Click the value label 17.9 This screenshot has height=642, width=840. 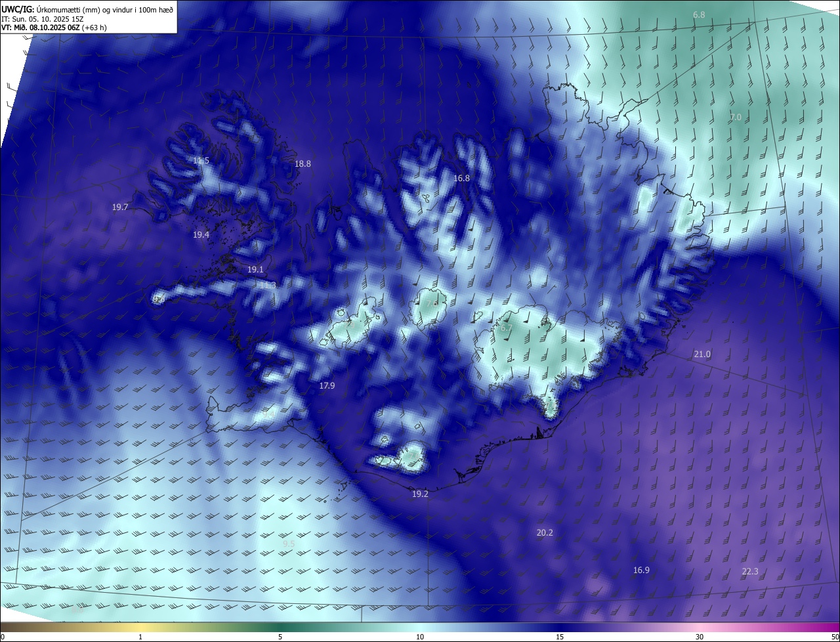pyautogui.click(x=327, y=386)
